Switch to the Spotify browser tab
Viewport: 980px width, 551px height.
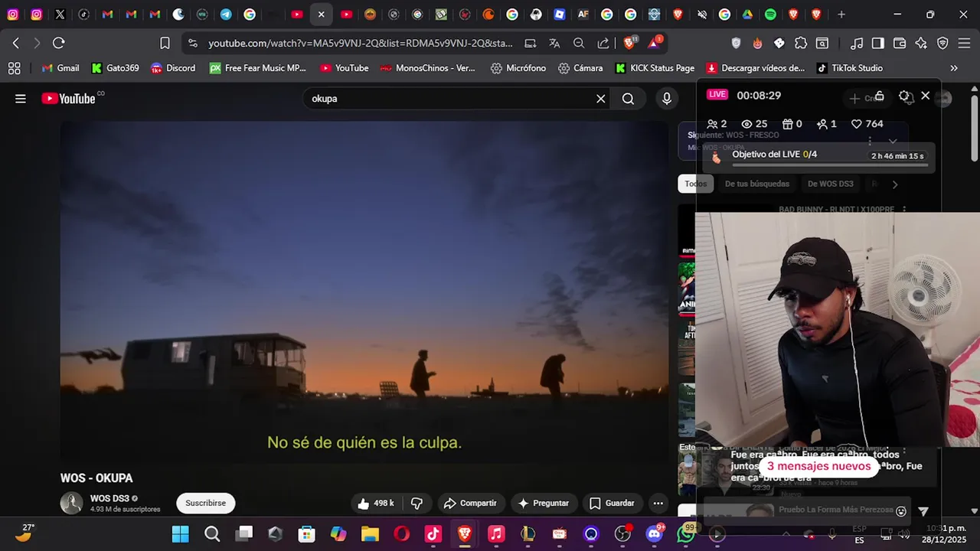coord(770,15)
